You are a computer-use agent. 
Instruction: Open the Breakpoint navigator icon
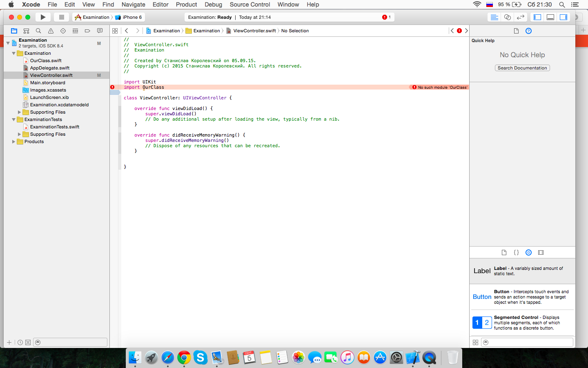pyautogui.click(x=87, y=31)
